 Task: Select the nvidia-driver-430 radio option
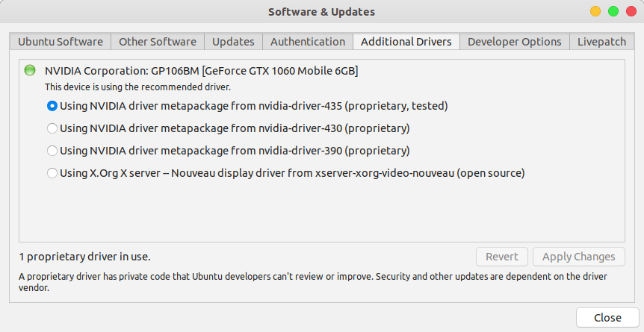click(x=52, y=128)
